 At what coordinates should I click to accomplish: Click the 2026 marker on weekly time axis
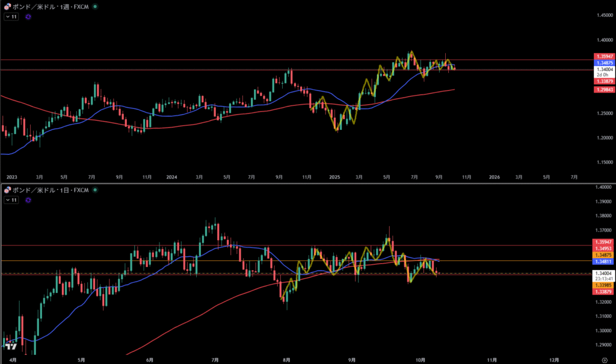click(x=494, y=177)
